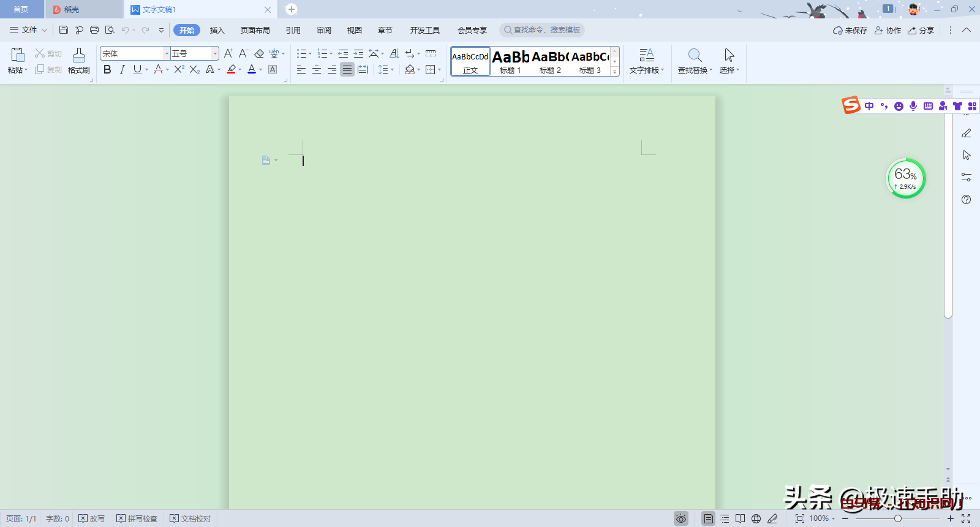Toggle eye protection mode in status bar
980x527 pixels.
click(681, 518)
